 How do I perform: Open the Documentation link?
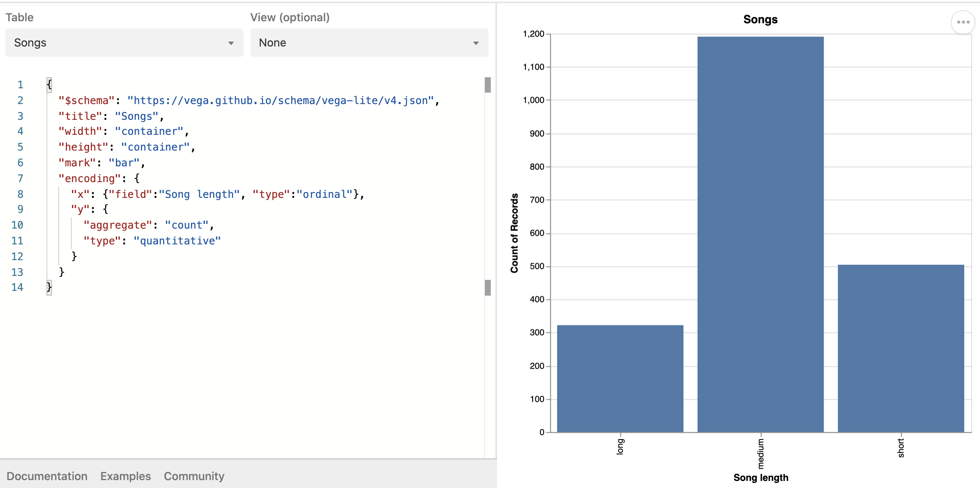[47, 476]
